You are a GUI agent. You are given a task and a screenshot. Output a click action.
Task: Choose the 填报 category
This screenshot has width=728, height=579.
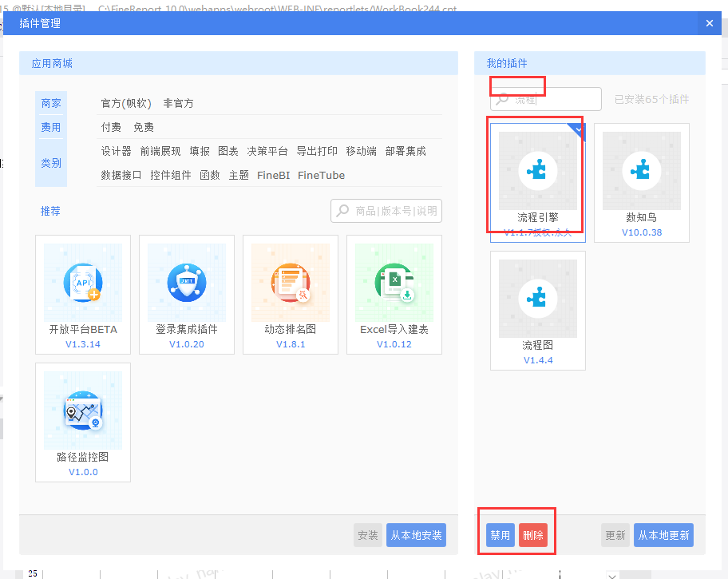coord(200,151)
